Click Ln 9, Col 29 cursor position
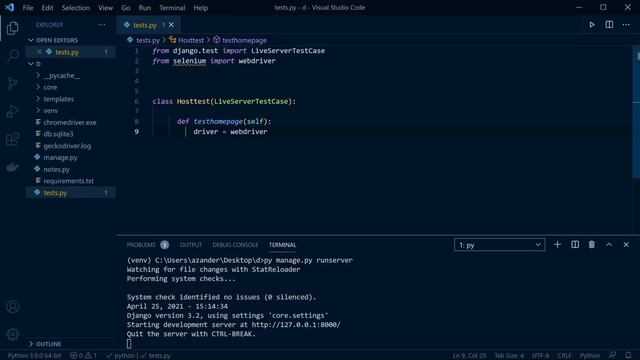Image resolution: width=640 pixels, height=360 pixels. [x=469, y=356]
